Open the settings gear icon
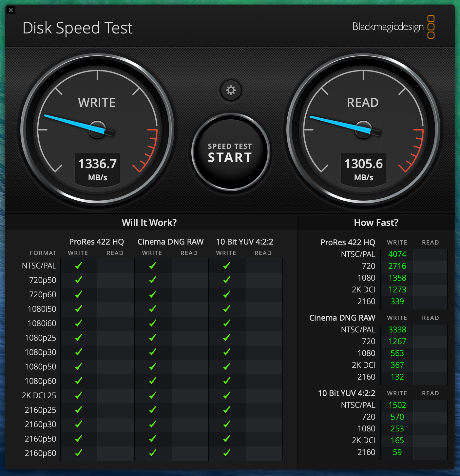This screenshot has height=476, width=460. [231, 90]
